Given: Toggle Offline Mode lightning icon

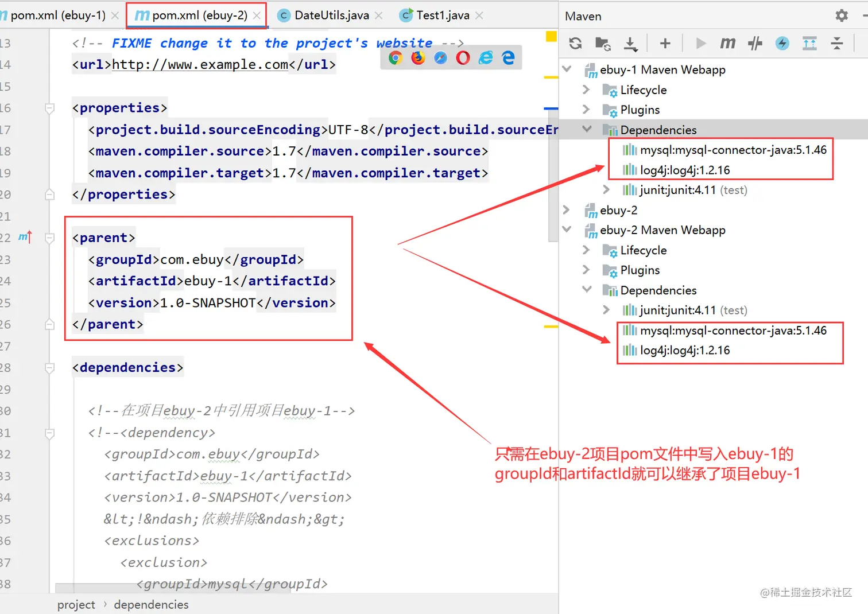Looking at the screenshot, I should coord(782,43).
